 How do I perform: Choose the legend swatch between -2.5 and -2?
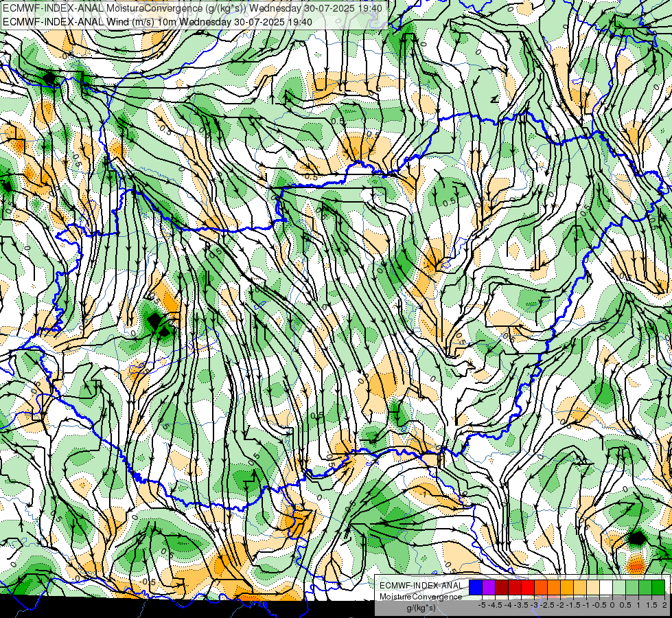(x=542, y=588)
